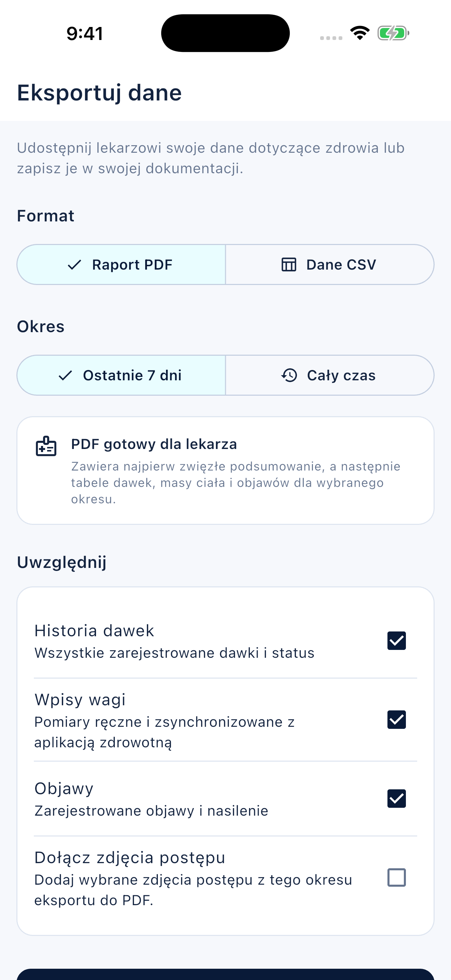This screenshot has width=451, height=980.
Task: Select the Raport PDF format segment
Action: [121, 265]
